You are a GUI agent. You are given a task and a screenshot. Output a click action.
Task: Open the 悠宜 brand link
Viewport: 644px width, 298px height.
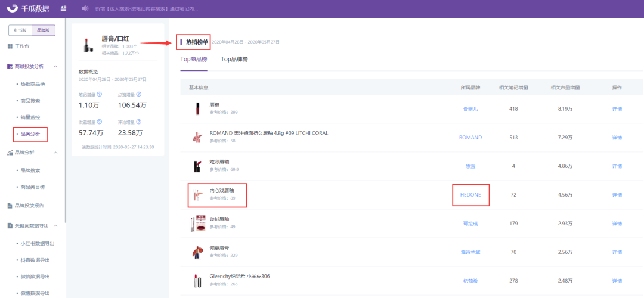coord(470,166)
